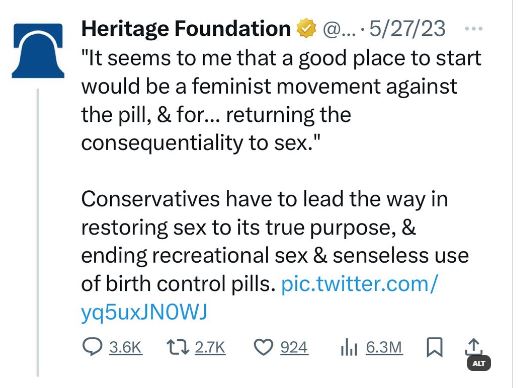This screenshot has height=388, width=519.
Task: Click the gold verified checkmark badge
Action: [306, 29]
